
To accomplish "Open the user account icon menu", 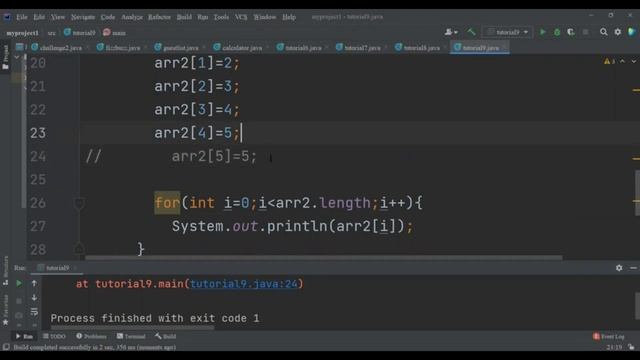I will [451, 32].
